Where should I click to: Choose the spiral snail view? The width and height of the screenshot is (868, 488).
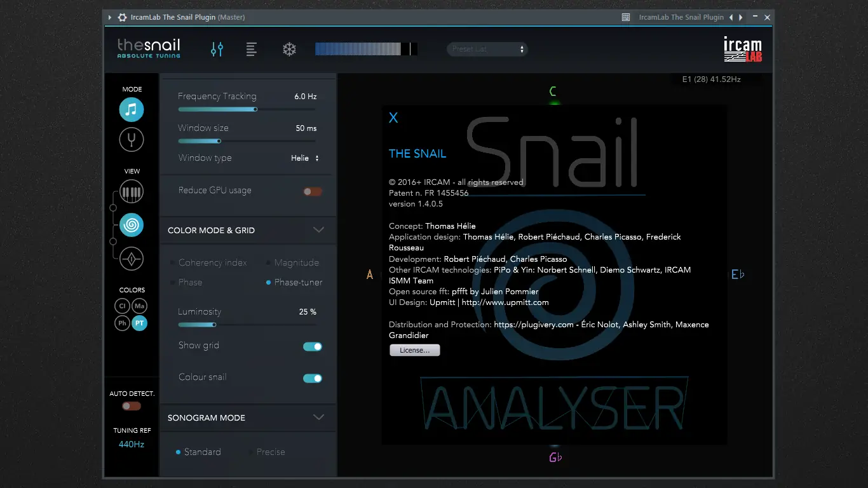[x=132, y=225]
